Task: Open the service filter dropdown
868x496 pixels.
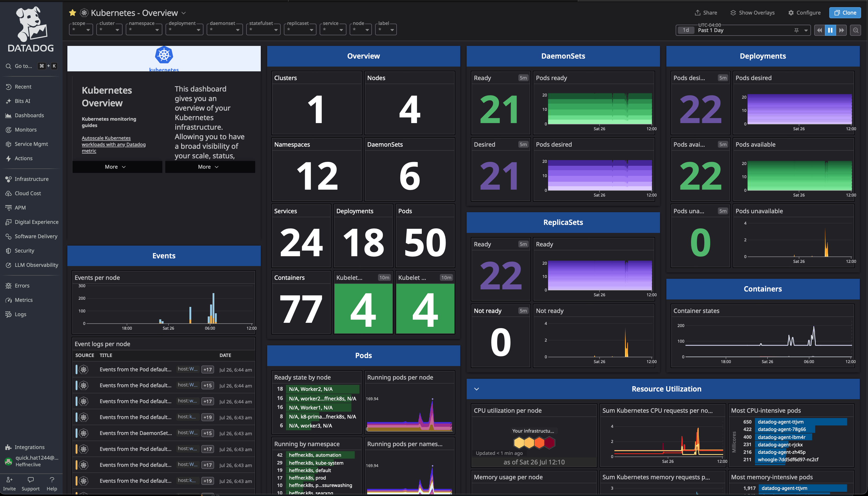Action: coord(333,30)
